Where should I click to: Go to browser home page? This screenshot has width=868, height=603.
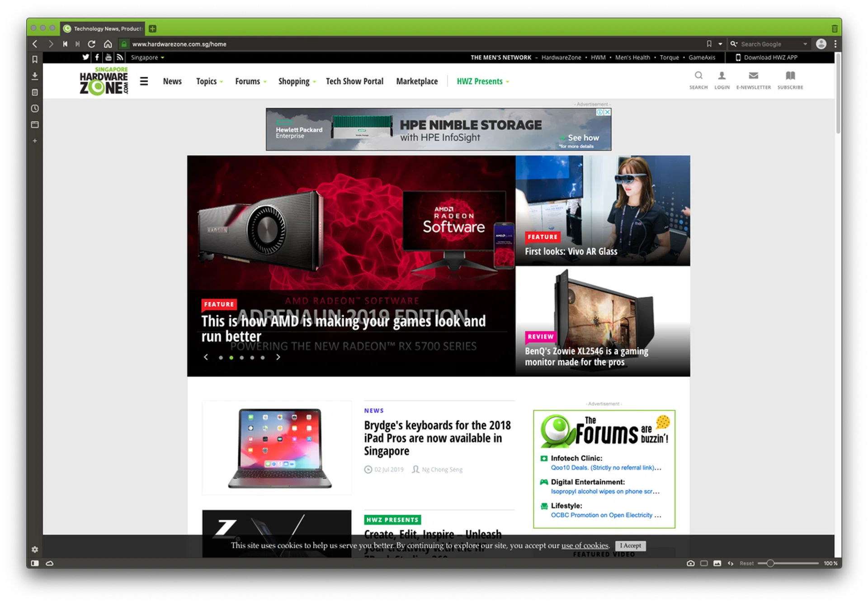click(x=108, y=44)
